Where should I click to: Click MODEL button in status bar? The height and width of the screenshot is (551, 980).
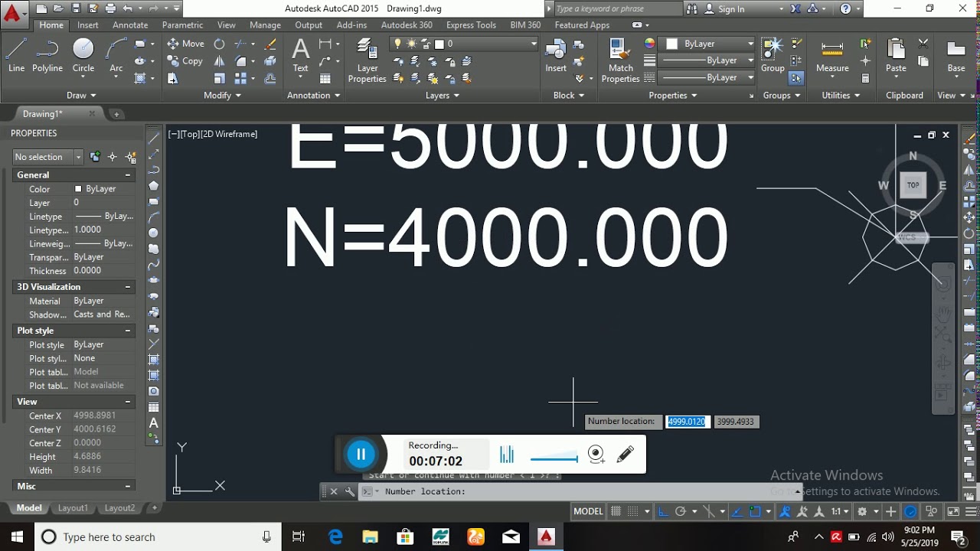point(588,511)
